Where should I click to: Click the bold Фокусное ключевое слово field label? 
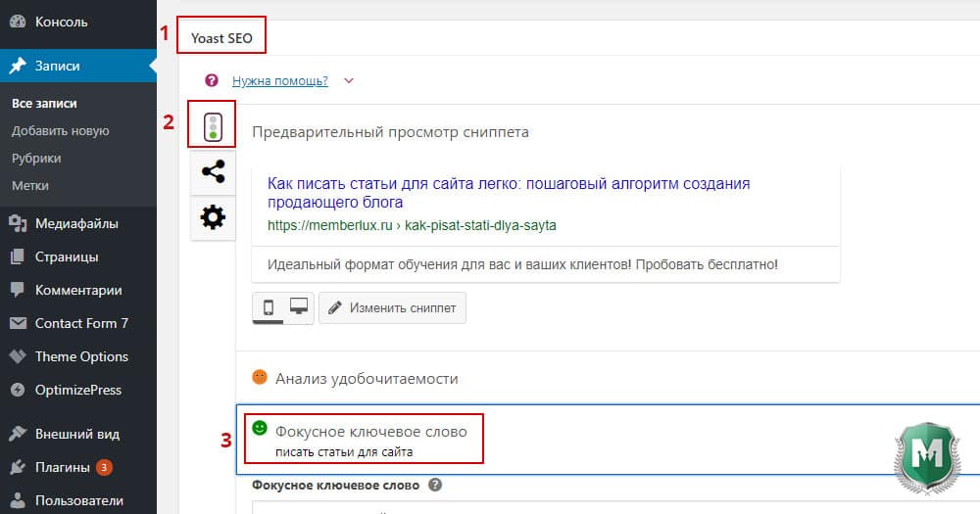335,486
